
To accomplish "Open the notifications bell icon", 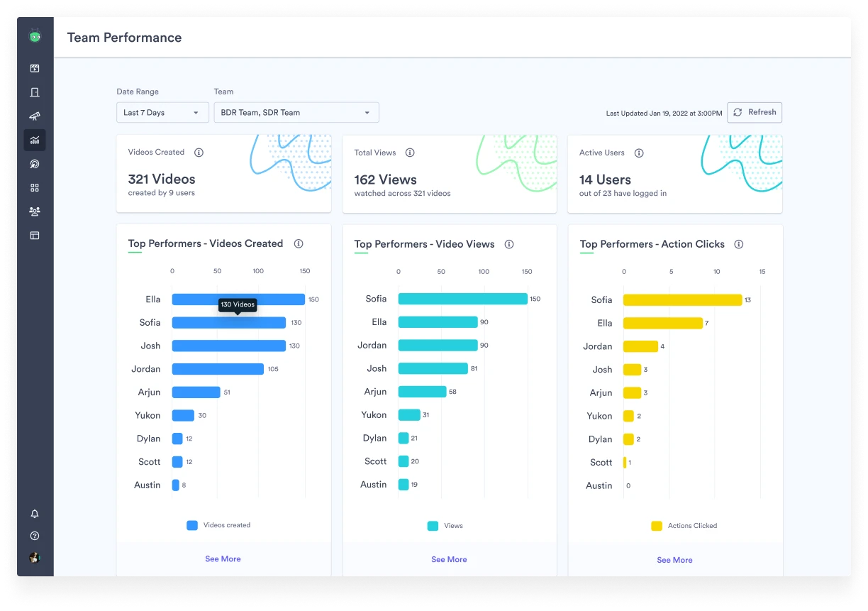I will (x=35, y=514).
